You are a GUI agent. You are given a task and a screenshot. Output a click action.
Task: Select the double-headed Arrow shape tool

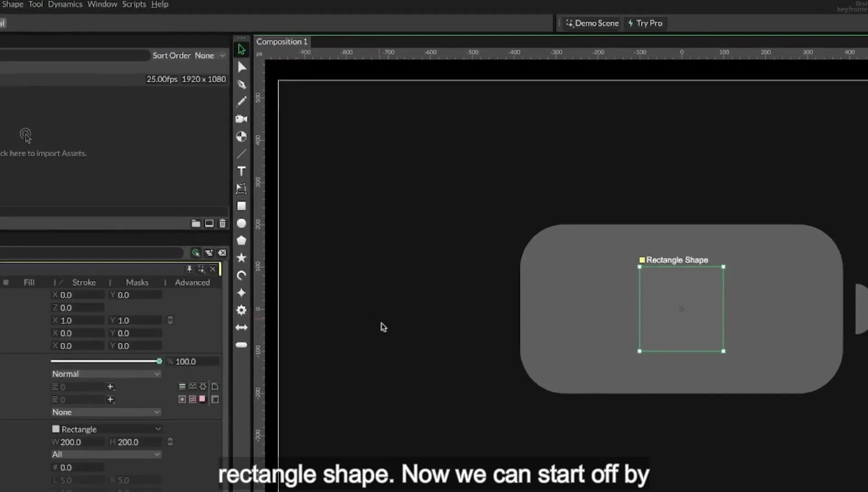point(241,327)
